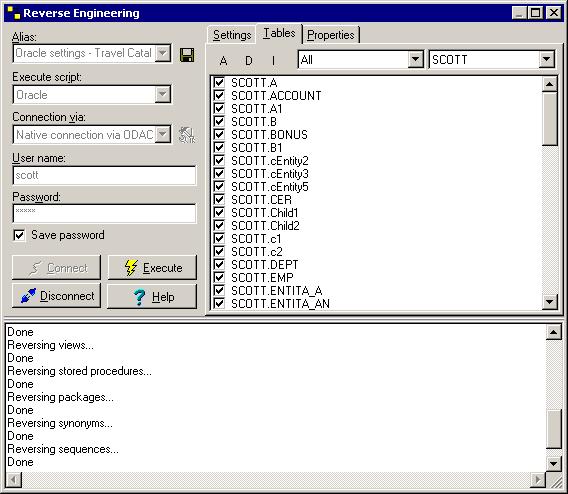Image resolution: width=568 pixels, height=494 pixels.
Task: Toggle the SCOTT.EMP table checkbox
Action: 219,277
